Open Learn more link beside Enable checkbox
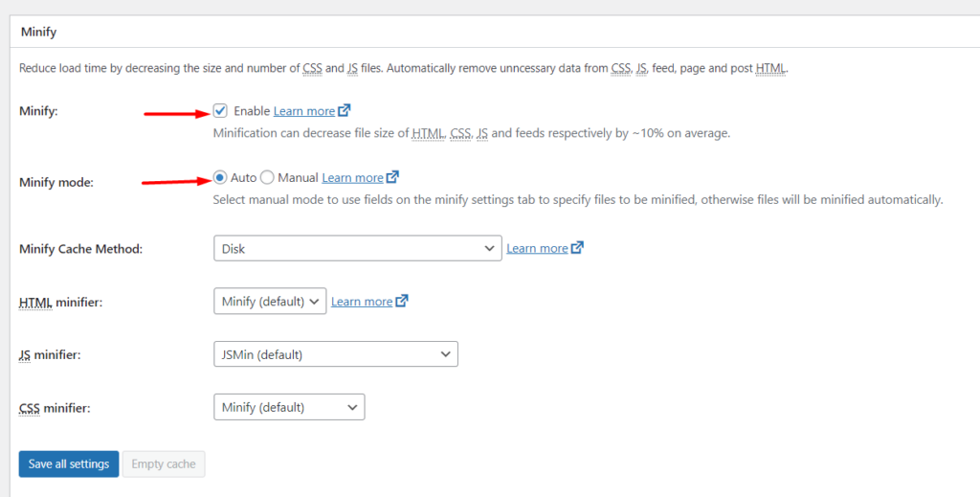Viewport: 980px width, 497px height. 304,111
